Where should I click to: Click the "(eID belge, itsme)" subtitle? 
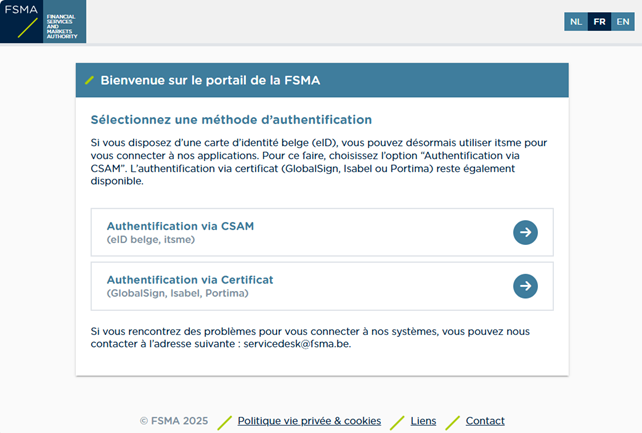click(150, 240)
